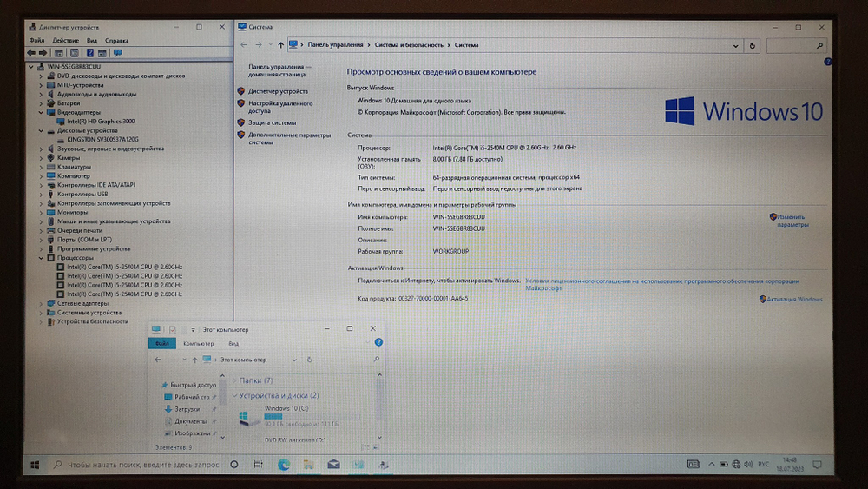Click volume icon in system tray

pos(748,464)
